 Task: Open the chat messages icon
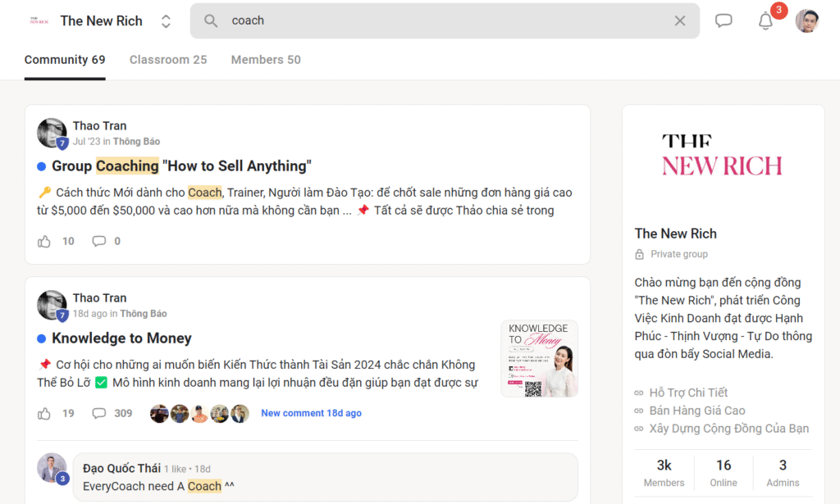(x=724, y=20)
